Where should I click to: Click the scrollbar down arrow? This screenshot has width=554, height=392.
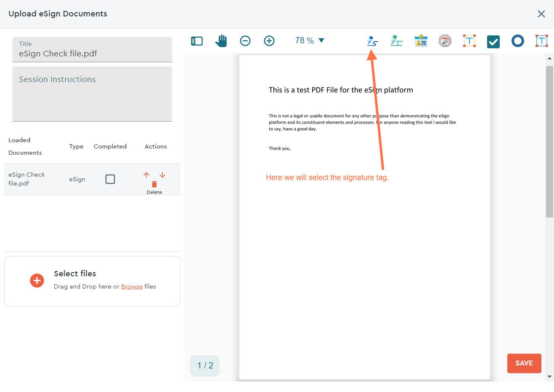(549, 377)
